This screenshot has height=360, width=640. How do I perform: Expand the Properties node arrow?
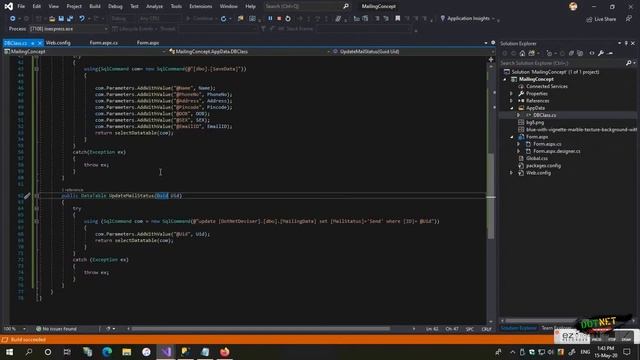pyautogui.click(x=512, y=93)
